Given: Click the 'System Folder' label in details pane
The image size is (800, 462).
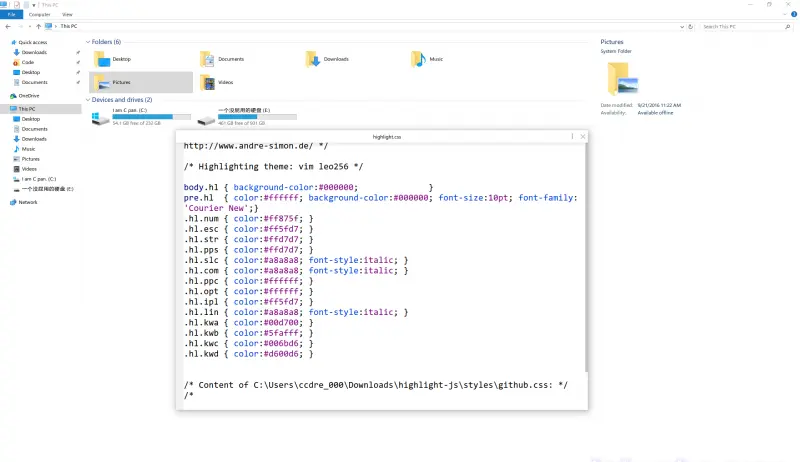Looking at the screenshot, I should (616, 51).
